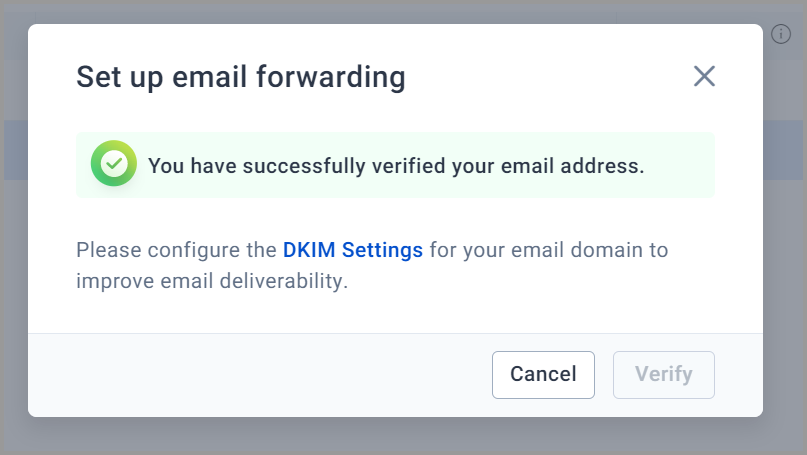The image size is (807, 455).
Task: Follow the blue DKIM Settings hyperlink
Action: pos(353,250)
